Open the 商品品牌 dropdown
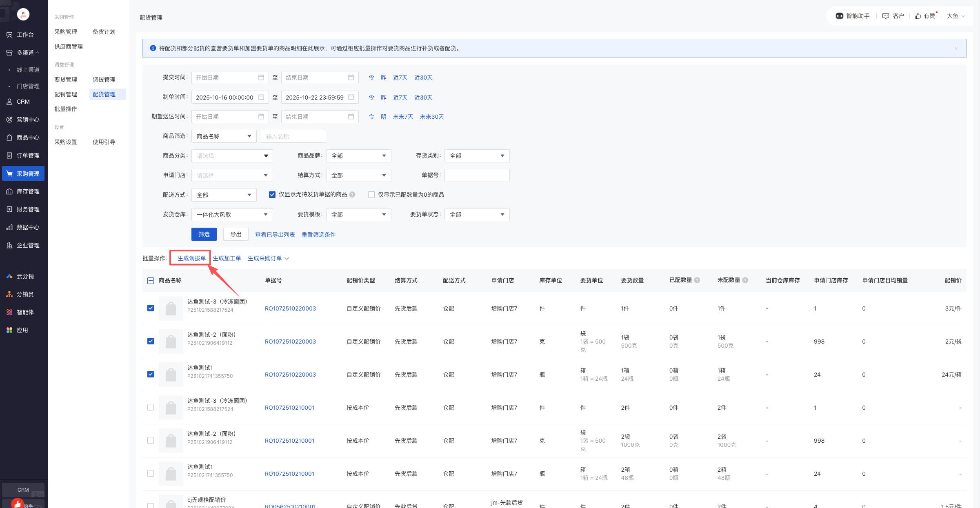Image resolution: width=980 pixels, height=508 pixels. pyautogui.click(x=358, y=156)
